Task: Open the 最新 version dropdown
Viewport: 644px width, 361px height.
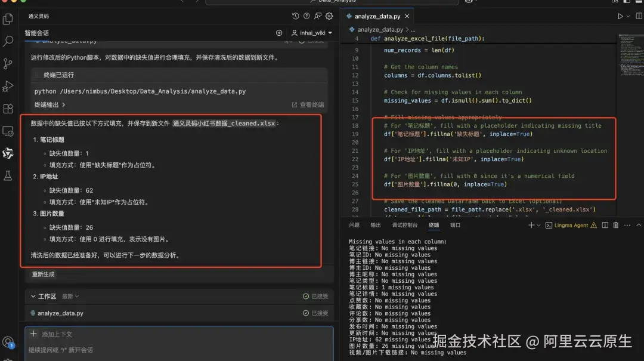Action: (70, 296)
